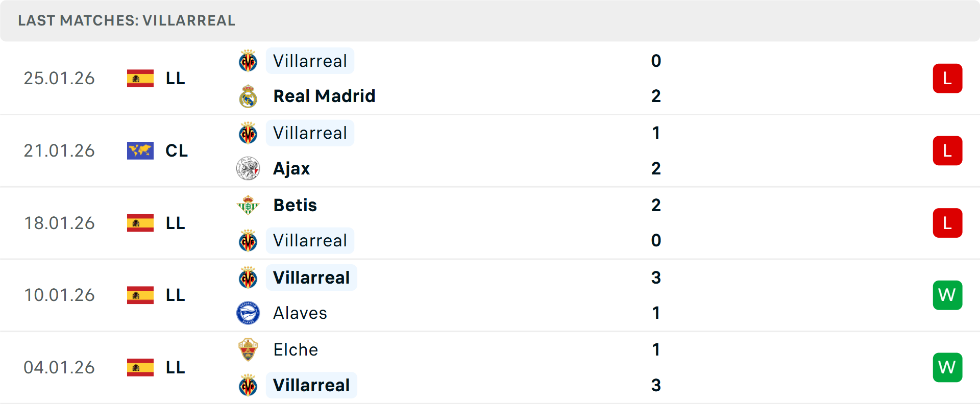Click Villarreal crest in Real Madrid match
980x404 pixels.
click(248, 61)
